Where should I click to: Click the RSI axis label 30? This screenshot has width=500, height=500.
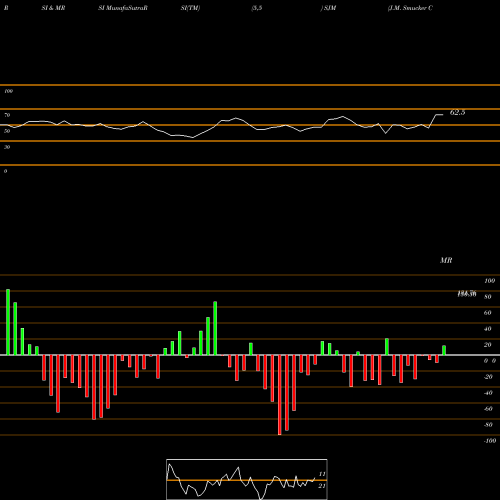[x=7, y=147]
